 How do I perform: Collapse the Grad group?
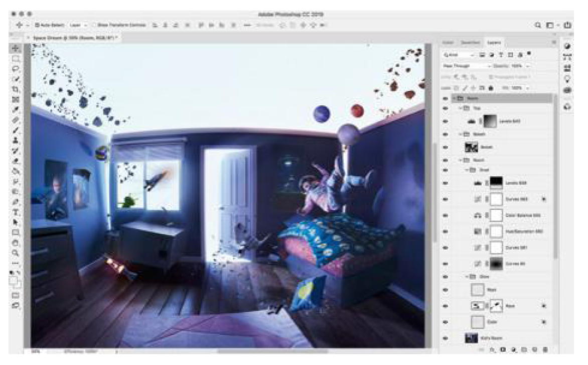pyautogui.click(x=467, y=170)
